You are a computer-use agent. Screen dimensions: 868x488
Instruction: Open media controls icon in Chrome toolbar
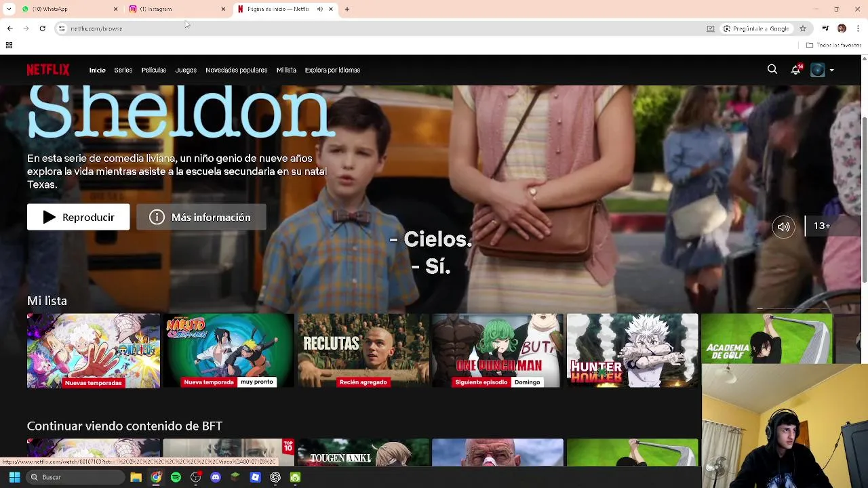click(825, 28)
